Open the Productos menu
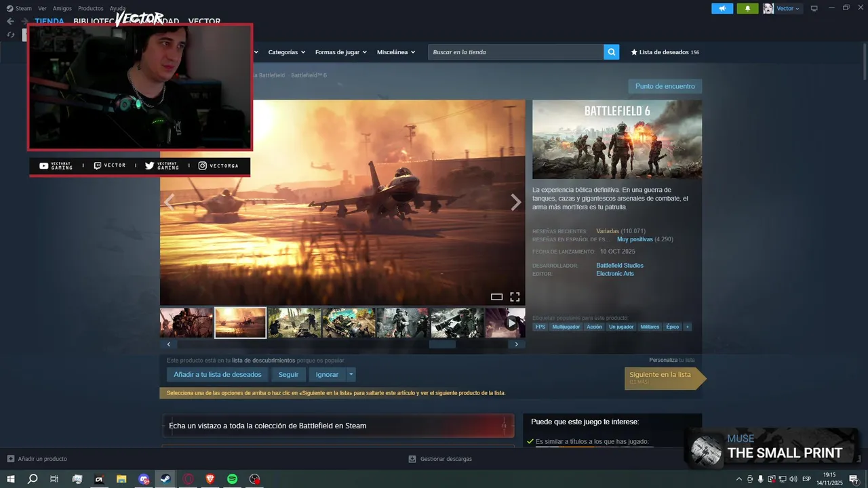The width and height of the screenshot is (868, 488). tap(91, 8)
